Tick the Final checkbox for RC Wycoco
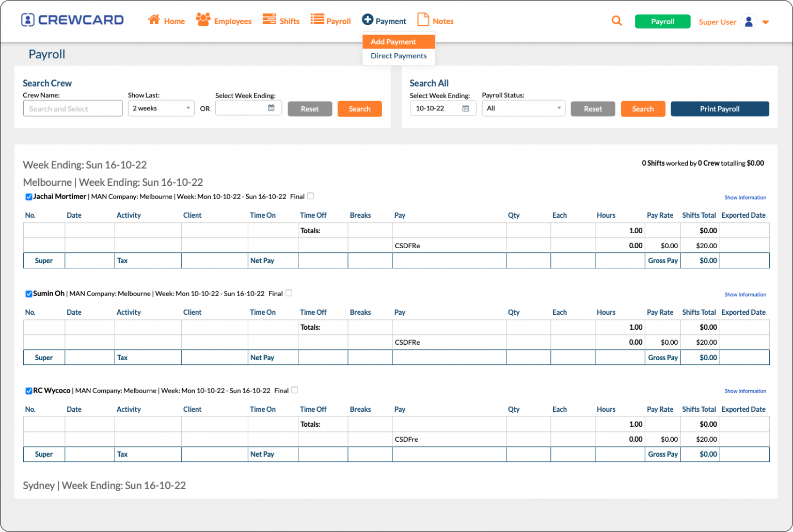The image size is (793, 532). (x=294, y=391)
